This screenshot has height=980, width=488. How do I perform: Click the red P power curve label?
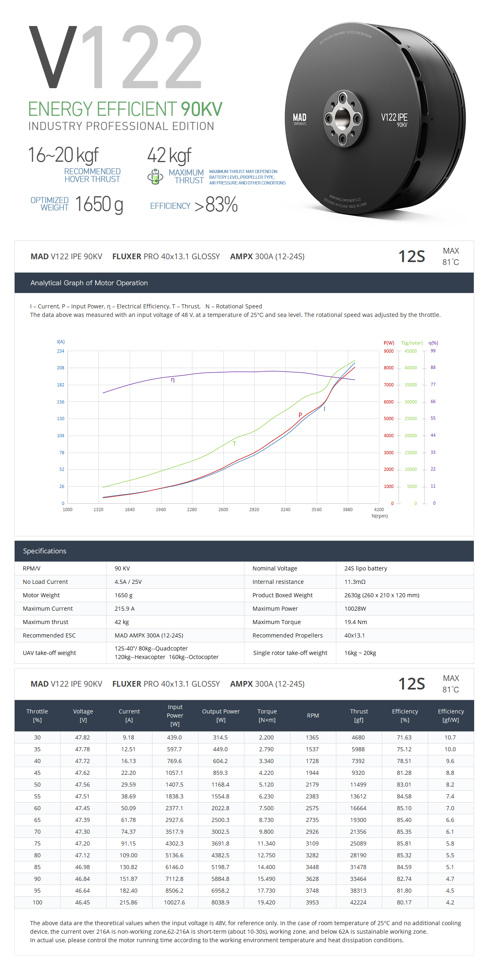[300, 415]
